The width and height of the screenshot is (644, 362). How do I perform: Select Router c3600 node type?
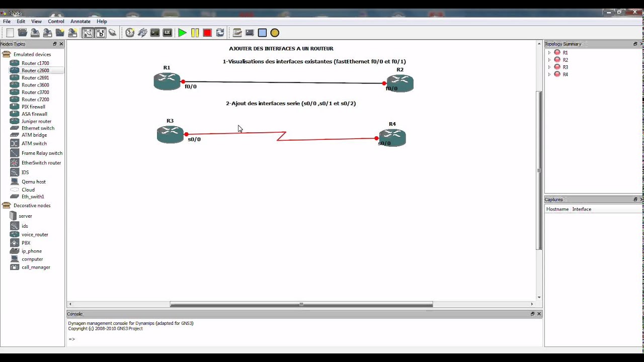point(35,85)
